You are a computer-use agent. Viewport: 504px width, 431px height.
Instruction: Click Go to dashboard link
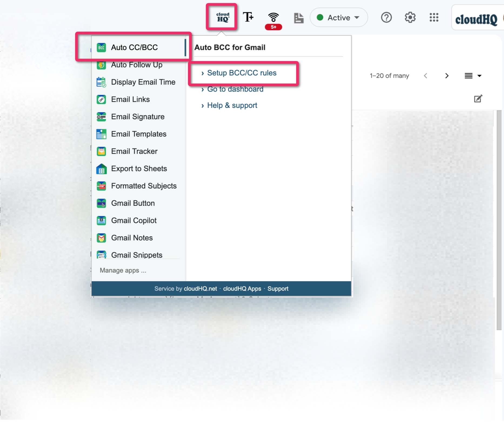point(235,89)
